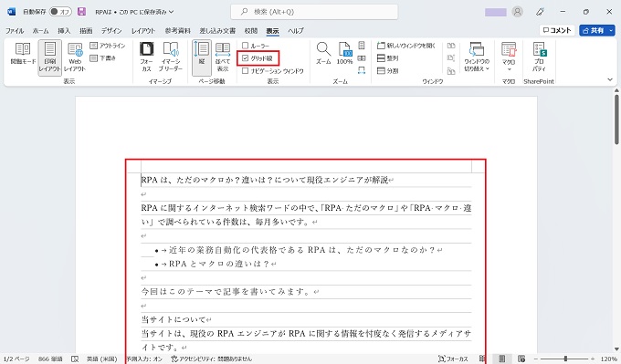Click the proofing check icon in status bar
This screenshot has height=364, width=621.
pyautogui.click(x=75, y=359)
